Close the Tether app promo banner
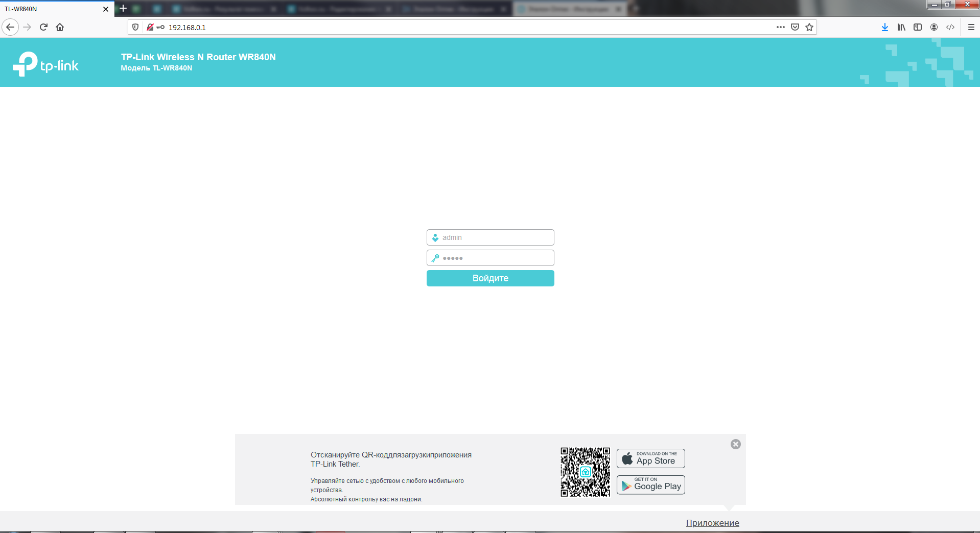980x533 pixels. [736, 444]
